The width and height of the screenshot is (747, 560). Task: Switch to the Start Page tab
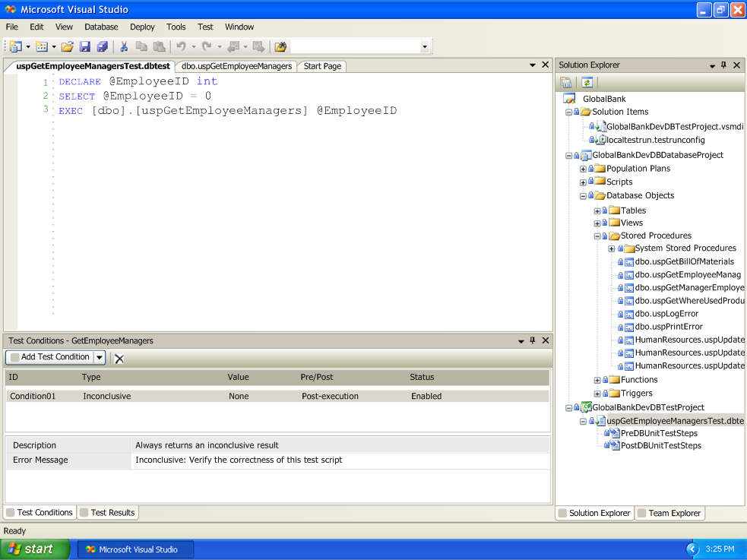[322, 66]
